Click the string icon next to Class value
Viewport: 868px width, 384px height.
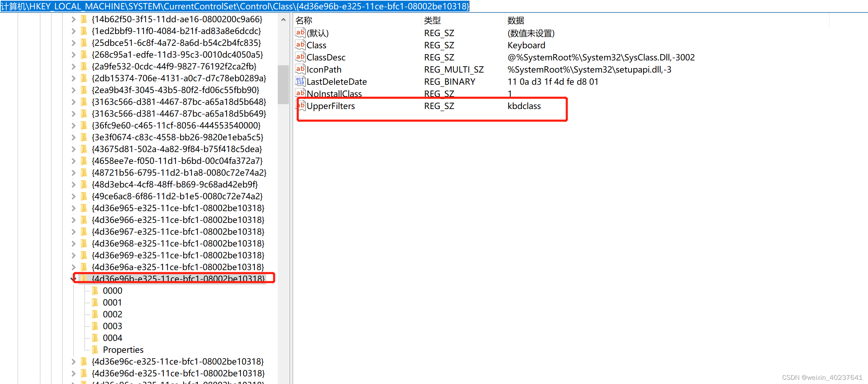pyautogui.click(x=300, y=45)
